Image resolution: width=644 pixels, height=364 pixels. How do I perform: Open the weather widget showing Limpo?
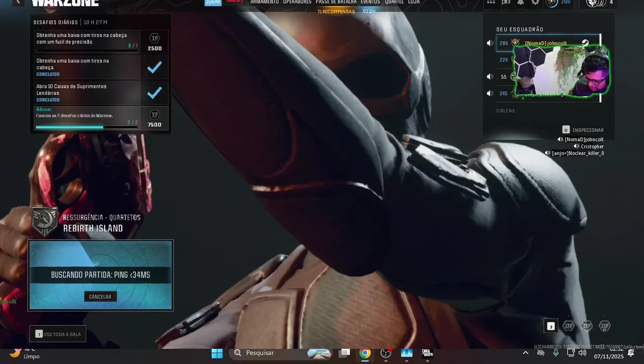25,353
